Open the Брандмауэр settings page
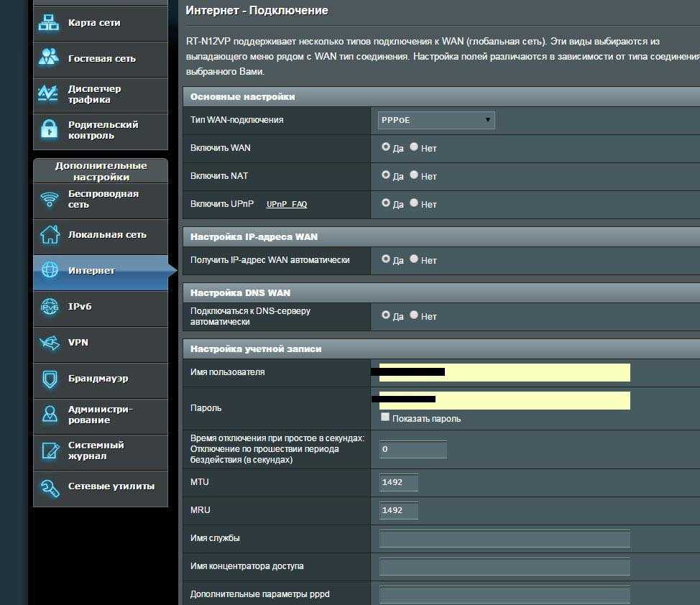 (x=101, y=380)
